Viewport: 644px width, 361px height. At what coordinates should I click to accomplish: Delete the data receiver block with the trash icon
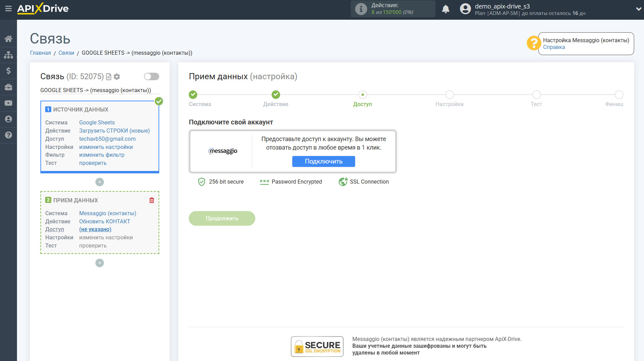click(x=151, y=200)
